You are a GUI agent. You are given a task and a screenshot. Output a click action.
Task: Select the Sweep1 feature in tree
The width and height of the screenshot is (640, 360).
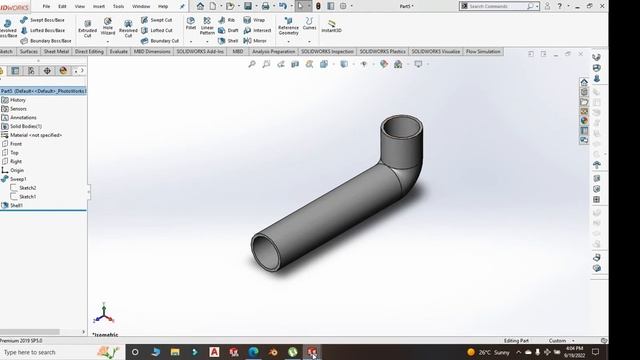[x=18, y=179]
